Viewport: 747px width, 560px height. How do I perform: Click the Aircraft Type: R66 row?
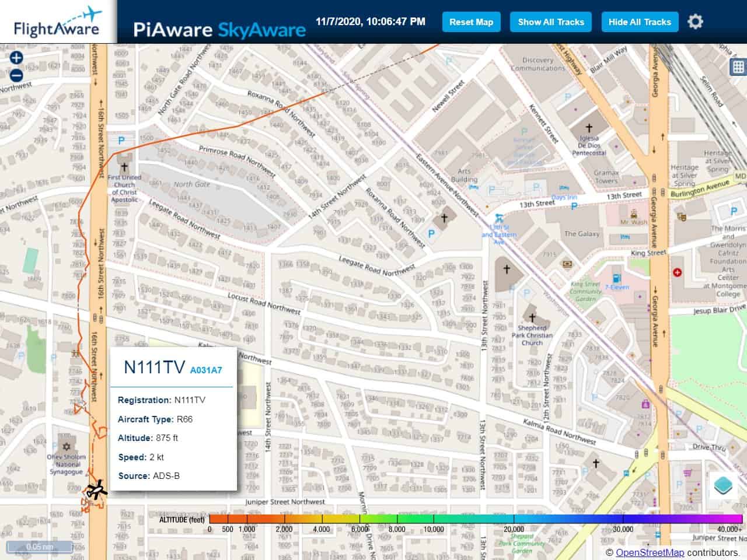point(155,419)
